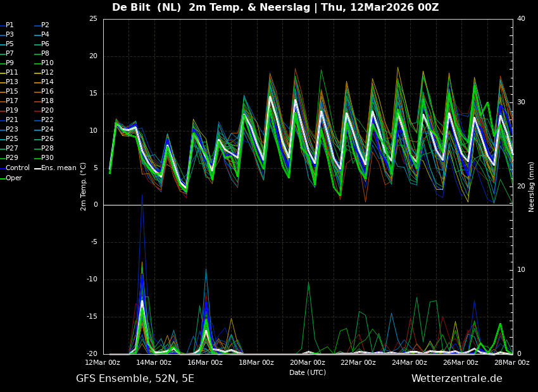Click the Wetterzentrale.de text

(x=456, y=379)
